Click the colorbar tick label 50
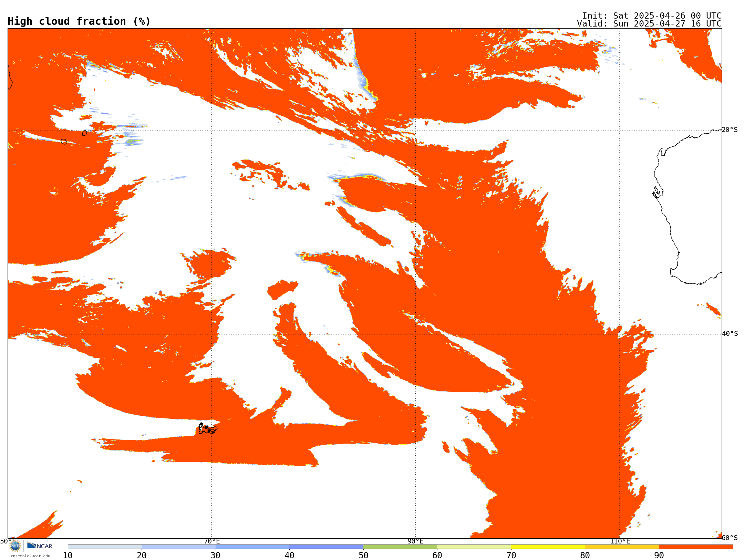Viewport: 744px width, 560px height. 363,556
